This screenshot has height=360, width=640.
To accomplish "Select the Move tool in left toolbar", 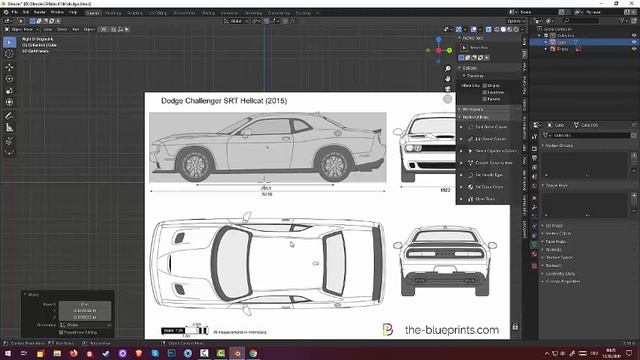I will [9, 67].
